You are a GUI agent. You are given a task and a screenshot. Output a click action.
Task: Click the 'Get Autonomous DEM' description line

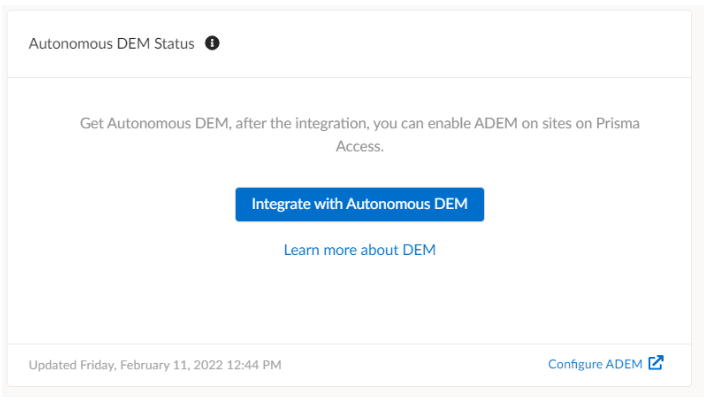359,124
